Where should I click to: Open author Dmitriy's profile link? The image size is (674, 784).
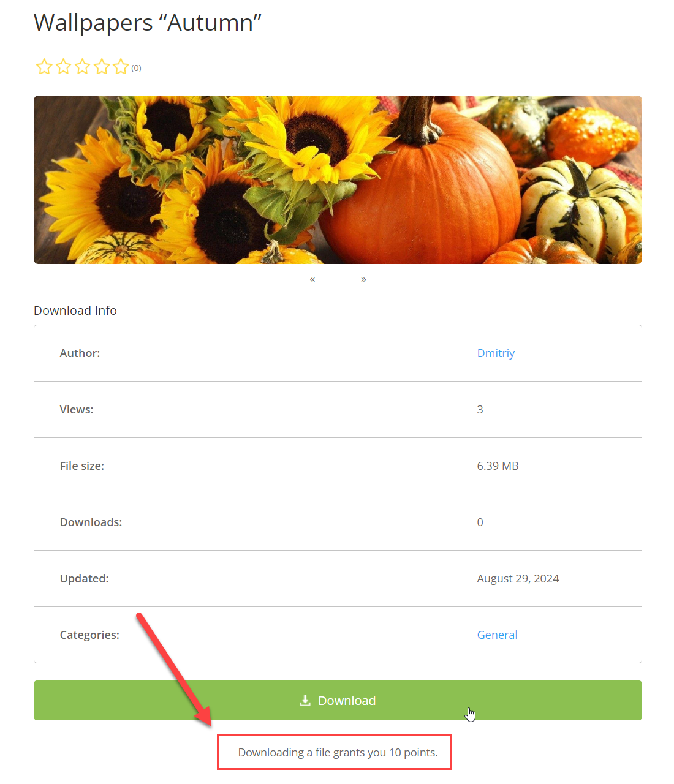[496, 353]
